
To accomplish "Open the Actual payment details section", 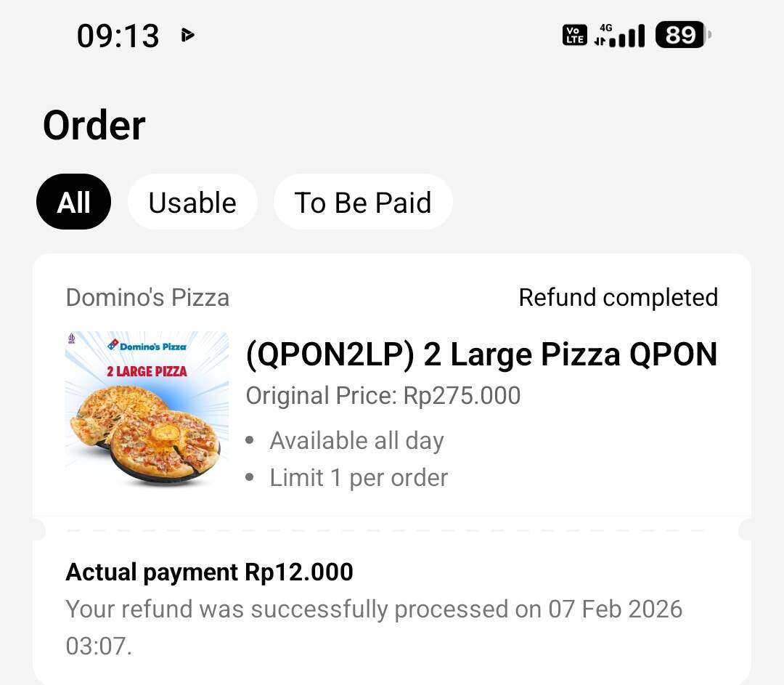I will point(209,572).
